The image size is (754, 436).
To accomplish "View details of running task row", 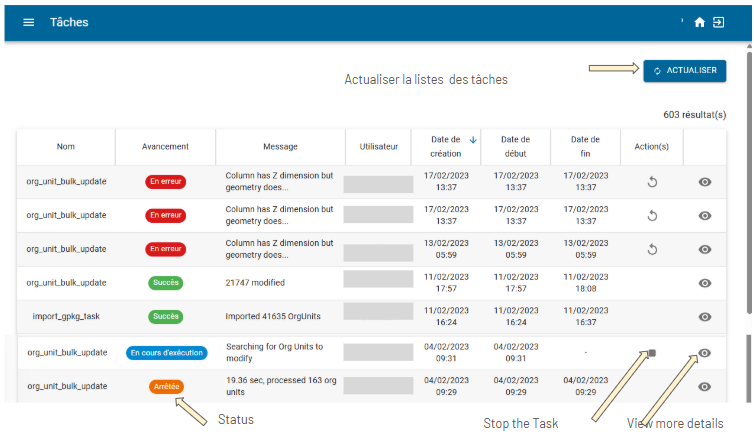I will 705,353.
